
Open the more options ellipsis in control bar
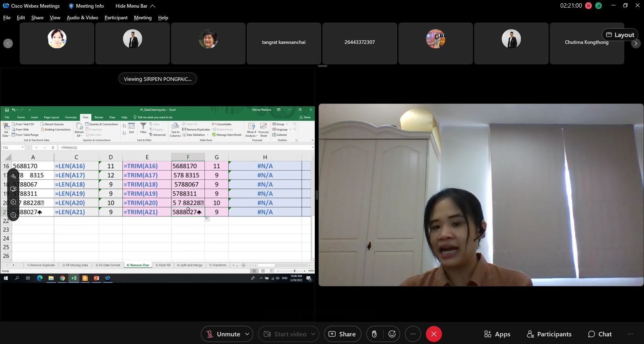pos(413,334)
